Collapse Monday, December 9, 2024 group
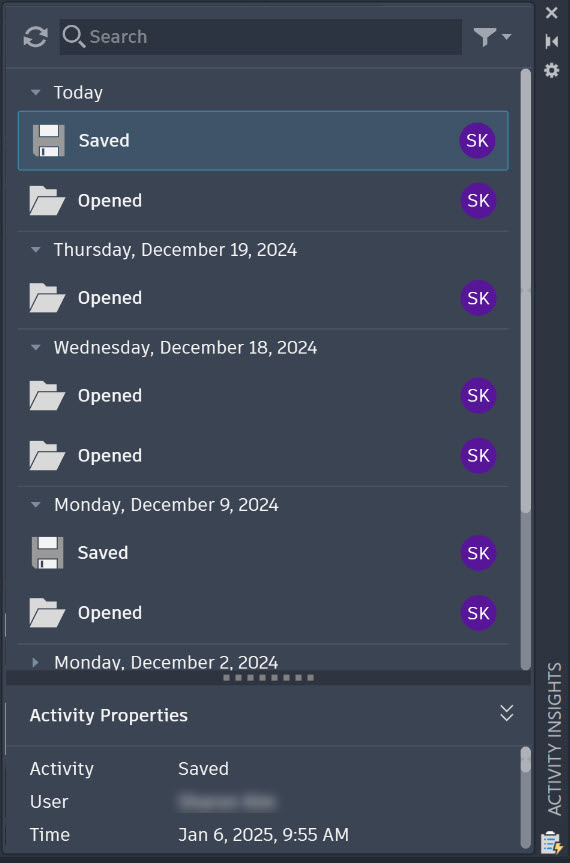 tap(36, 505)
